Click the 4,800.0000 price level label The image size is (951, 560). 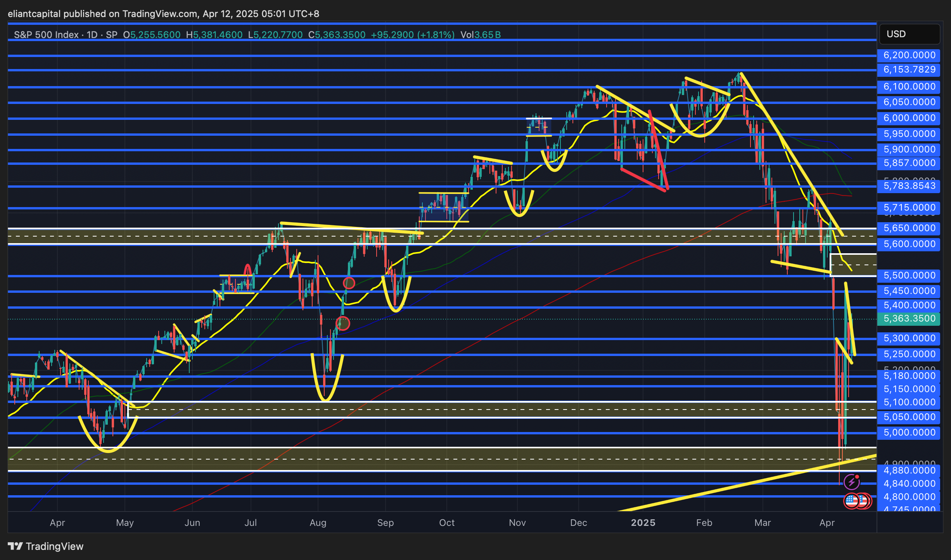pyautogui.click(x=909, y=497)
